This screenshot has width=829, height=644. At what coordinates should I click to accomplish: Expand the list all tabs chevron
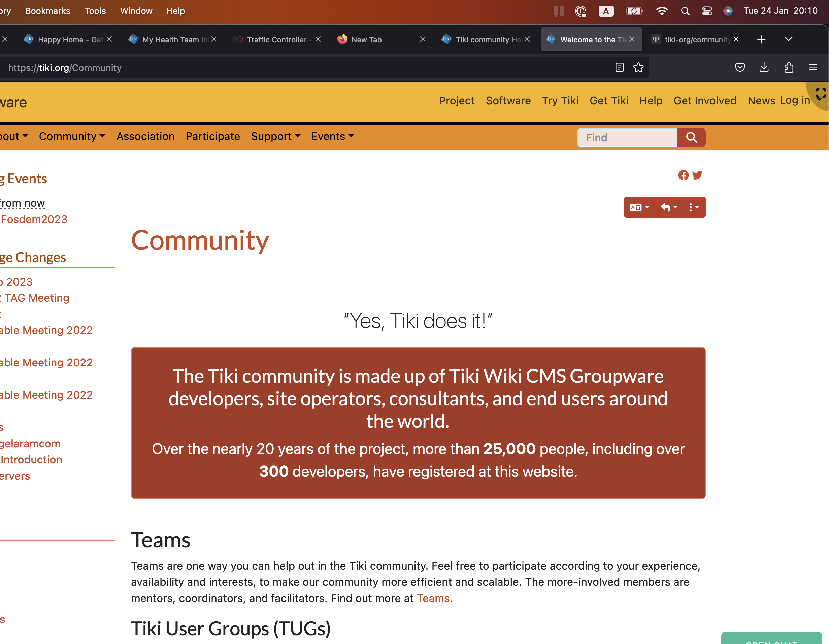point(788,39)
